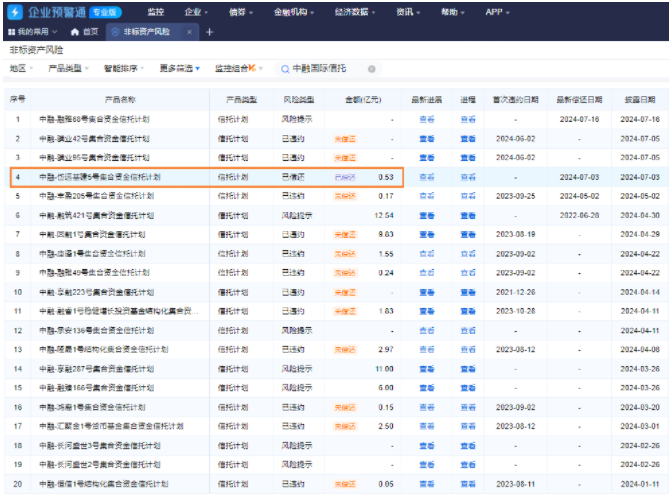Open product name in row 12
The width and height of the screenshot is (671, 500).
[96, 330]
